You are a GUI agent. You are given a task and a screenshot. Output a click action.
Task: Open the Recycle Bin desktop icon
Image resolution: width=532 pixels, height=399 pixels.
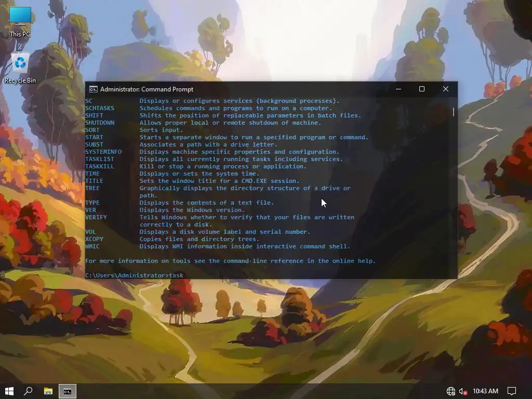(20, 68)
